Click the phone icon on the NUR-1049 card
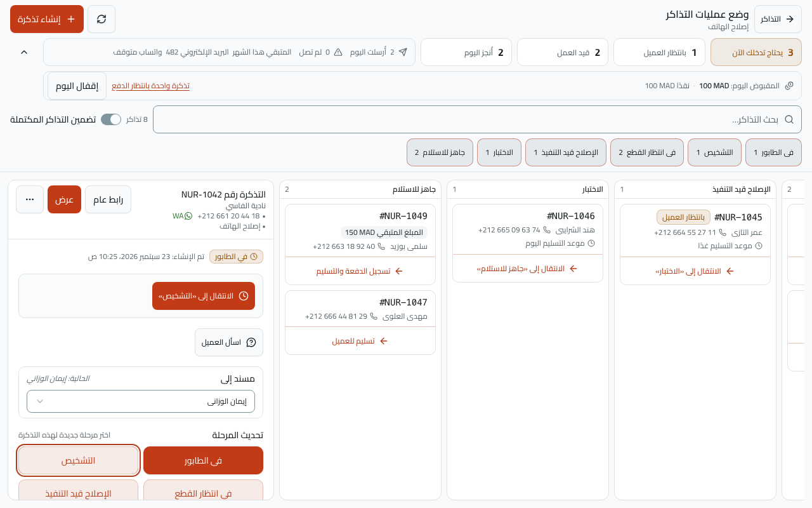Viewport: 812px width, 508px height. [x=381, y=246]
